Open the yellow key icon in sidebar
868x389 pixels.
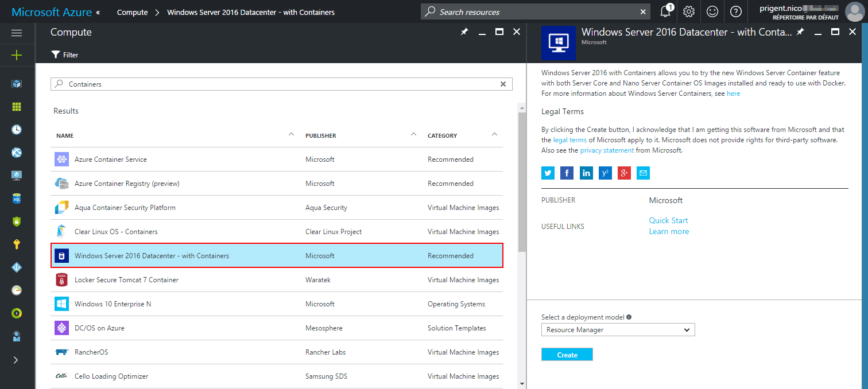17,244
